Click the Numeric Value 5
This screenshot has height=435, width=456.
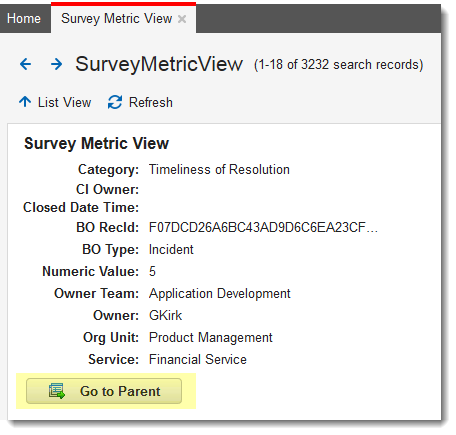(x=152, y=272)
